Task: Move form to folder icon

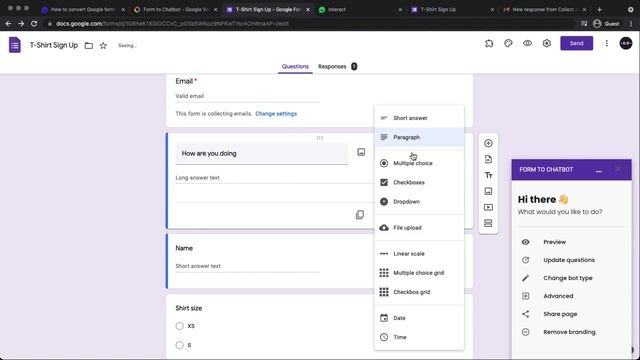Action: point(89,45)
